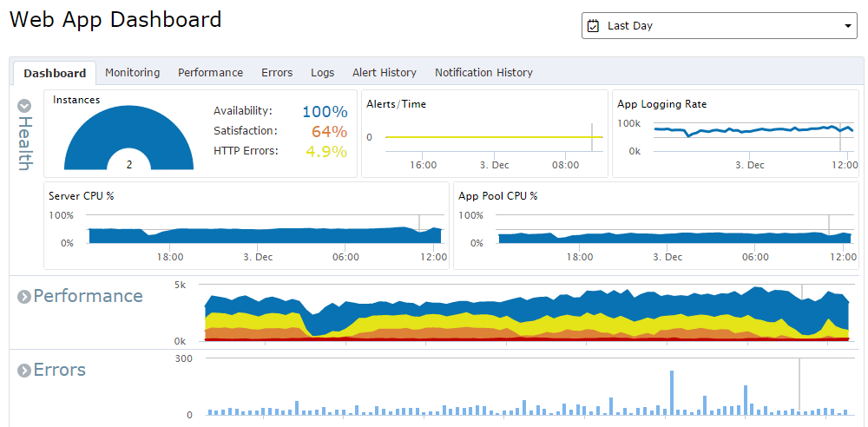Click the yellow line in Alerts/Time chart
The height and width of the screenshot is (427, 868).
pos(494,137)
